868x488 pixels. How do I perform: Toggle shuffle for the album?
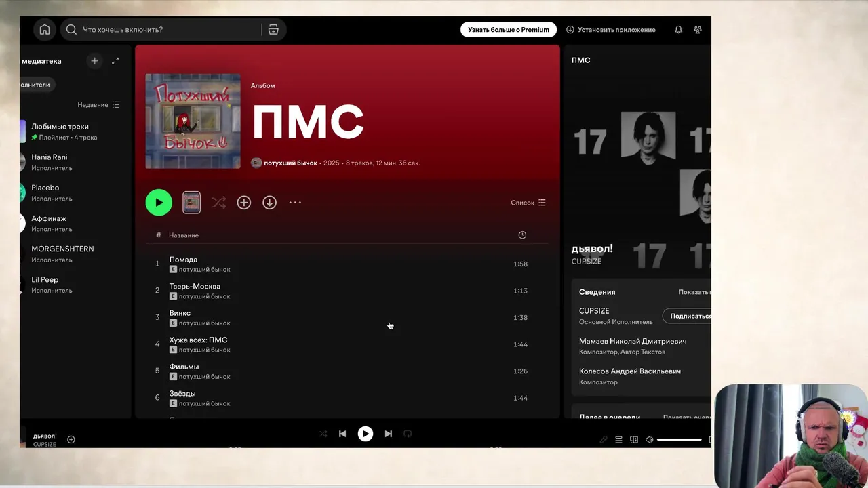coord(218,203)
